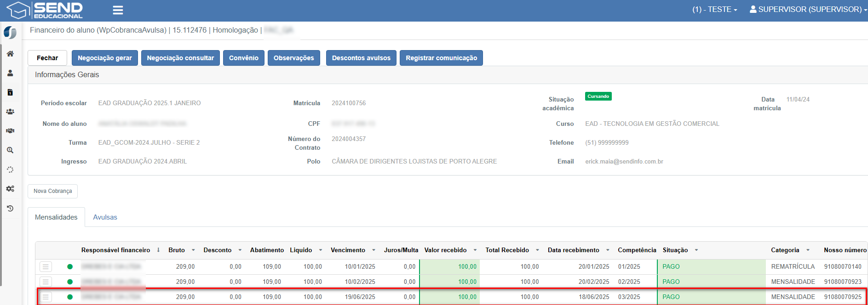This screenshot has width=868, height=305.
Task: Open the Desconto column filter dropdown
Action: (240, 250)
